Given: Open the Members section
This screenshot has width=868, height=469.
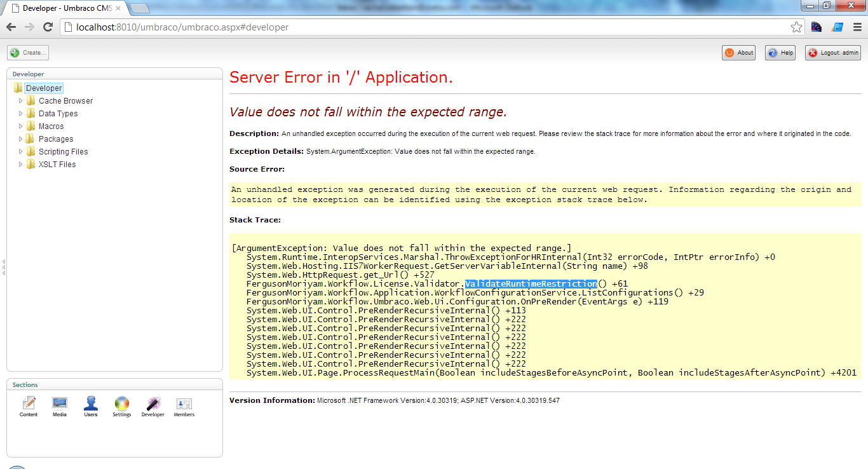Looking at the screenshot, I should [184, 407].
